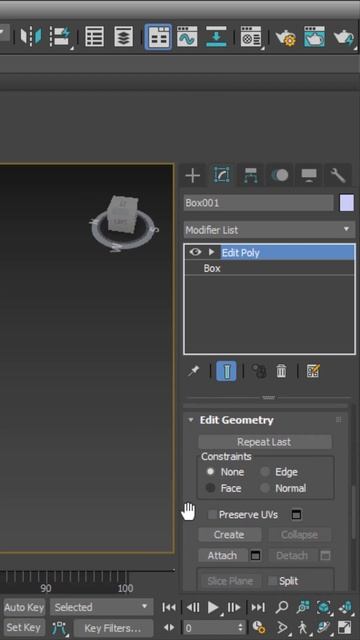Viewport: 360px width, 640px height.
Task: Switch to the Hierarchy panel tab
Action: click(x=251, y=176)
